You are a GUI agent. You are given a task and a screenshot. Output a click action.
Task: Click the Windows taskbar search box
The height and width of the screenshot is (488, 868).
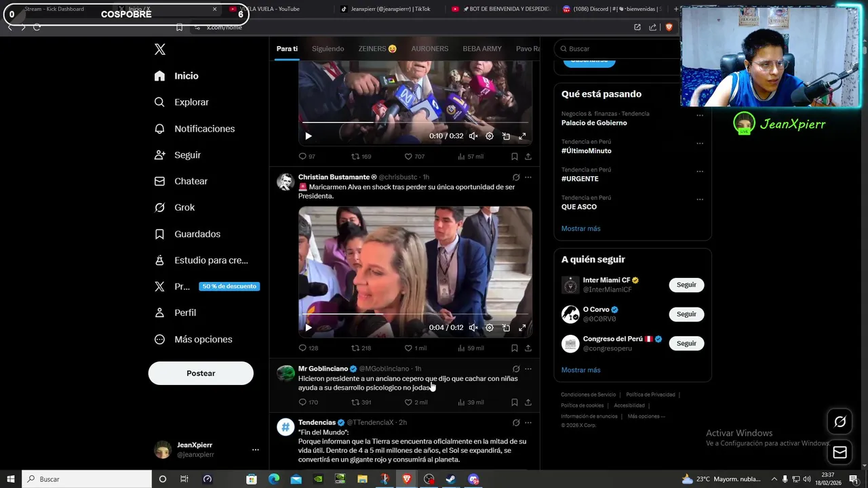click(x=87, y=479)
